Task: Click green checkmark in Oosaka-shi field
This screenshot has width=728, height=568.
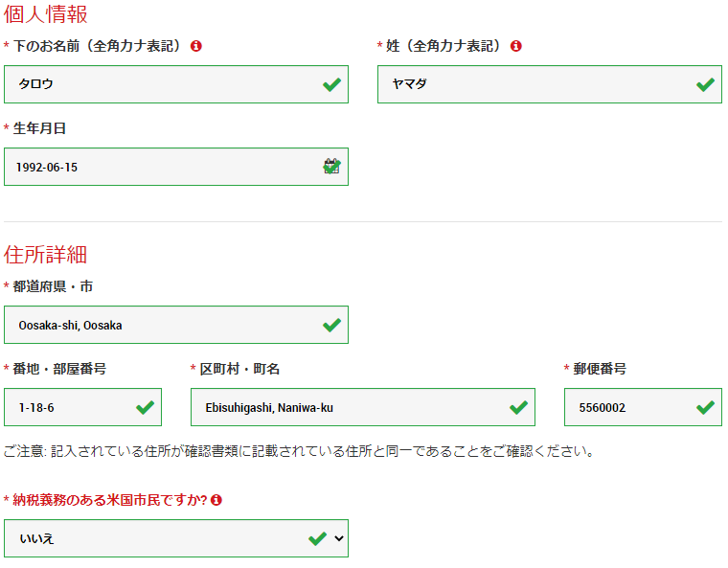Action: 331,325
